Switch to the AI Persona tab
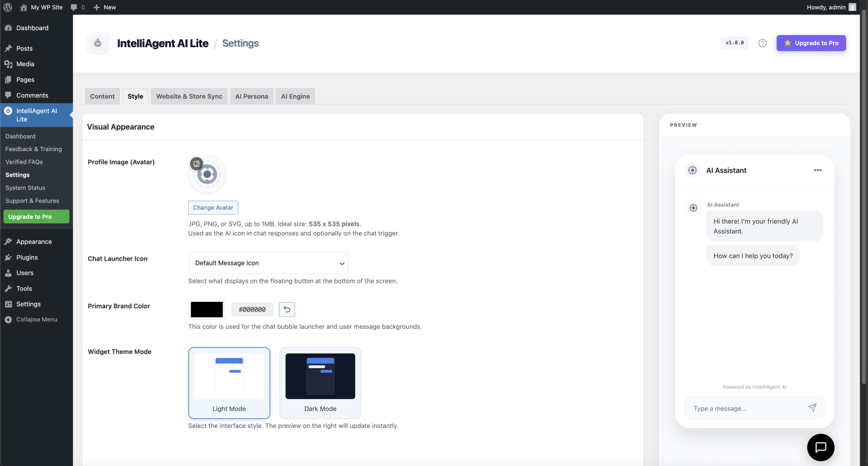 point(251,96)
